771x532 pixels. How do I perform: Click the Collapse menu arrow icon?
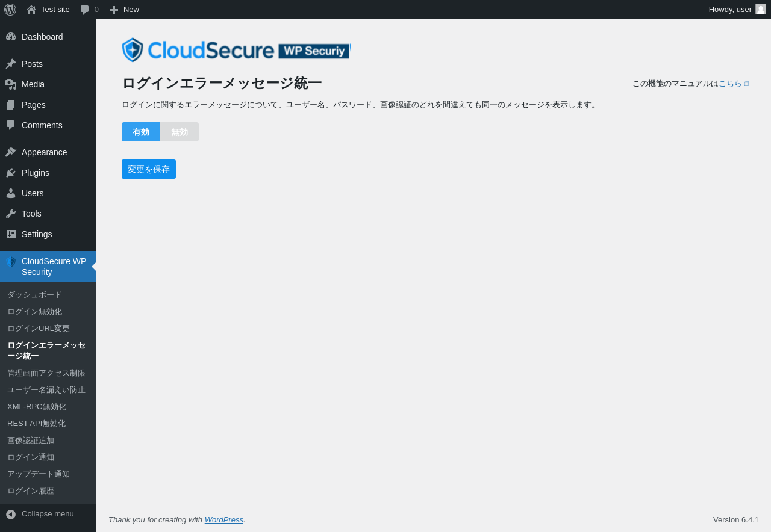pyautogui.click(x=11, y=515)
